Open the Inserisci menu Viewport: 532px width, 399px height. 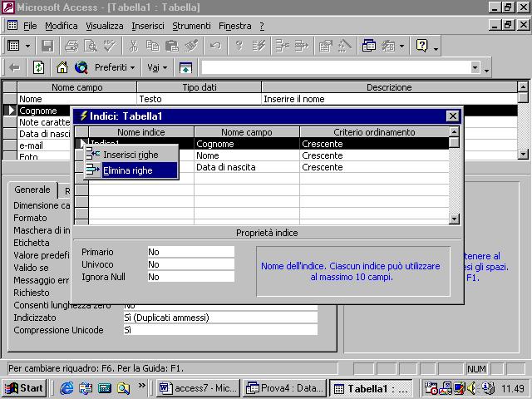(x=148, y=26)
